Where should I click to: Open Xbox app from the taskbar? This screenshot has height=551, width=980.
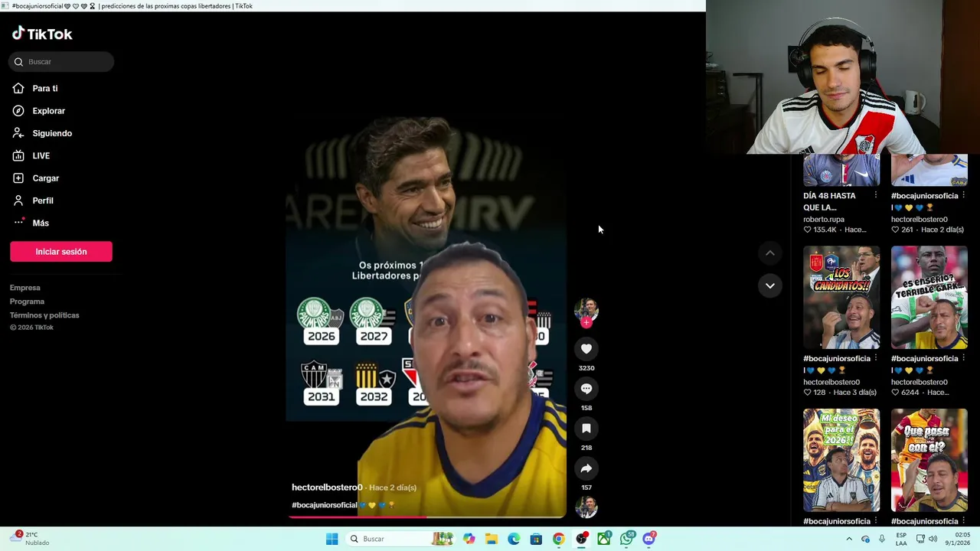604,539
